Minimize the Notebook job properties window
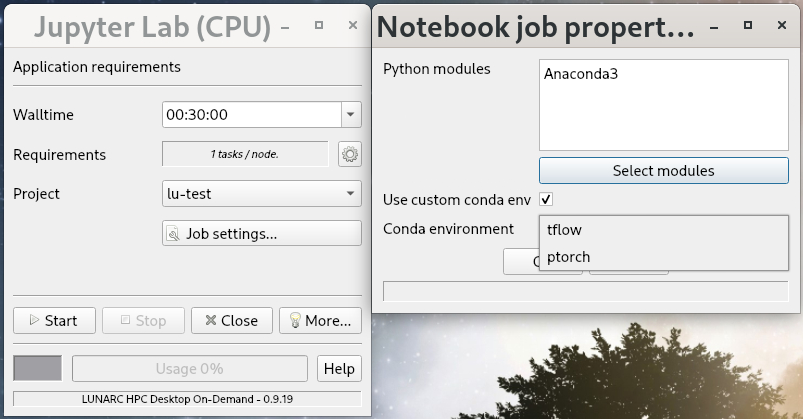The height and width of the screenshot is (419, 803). pos(714,26)
